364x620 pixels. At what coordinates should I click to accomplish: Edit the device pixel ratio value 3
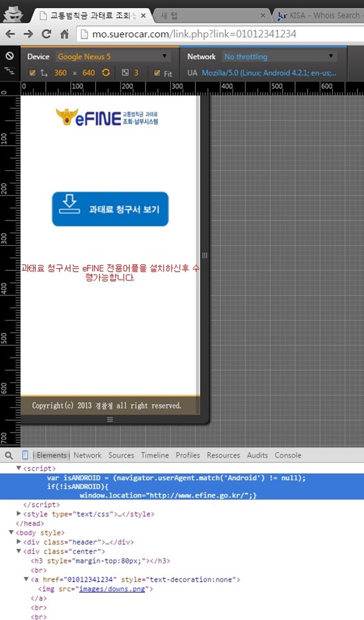pyautogui.click(x=136, y=73)
